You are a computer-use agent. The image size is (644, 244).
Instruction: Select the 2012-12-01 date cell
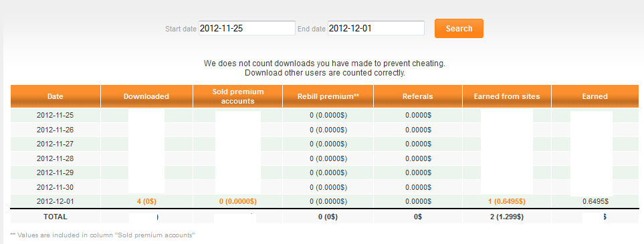tap(55, 202)
